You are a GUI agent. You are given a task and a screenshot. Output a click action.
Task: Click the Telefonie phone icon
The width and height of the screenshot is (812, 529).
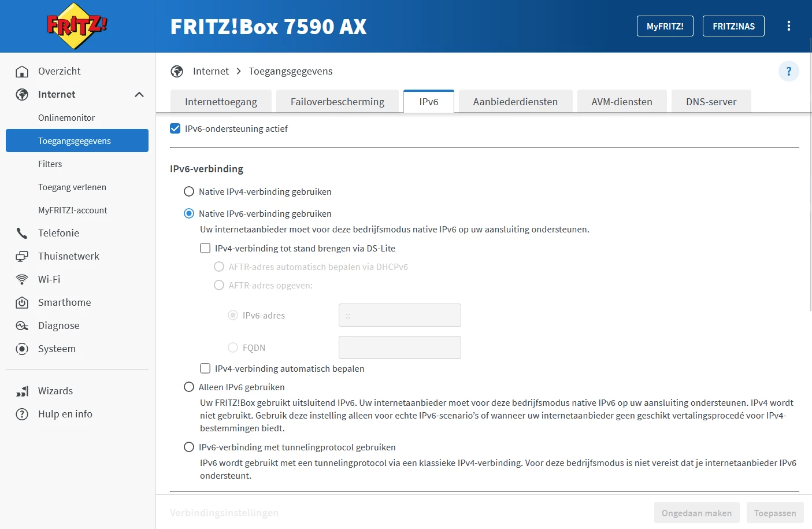click(x=22, y=233)
